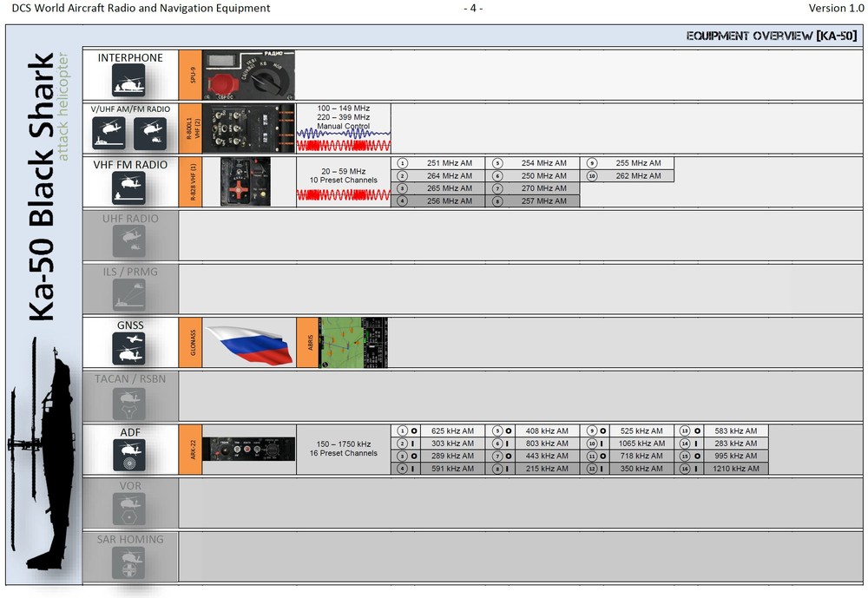Screen dimensions: 868x598
Task: Click the 591 kHz AM cell
Action: 453,469
